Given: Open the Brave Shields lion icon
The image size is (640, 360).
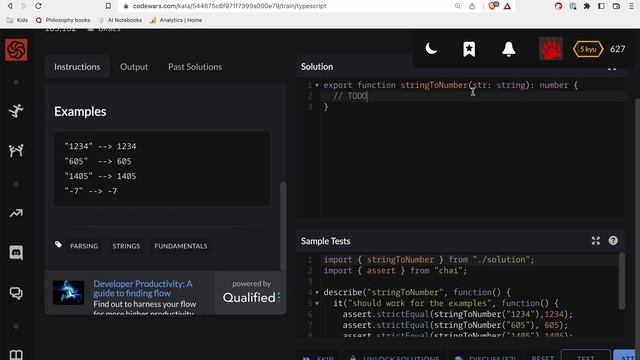Looking at the screenshot, I should click(493, 6).
